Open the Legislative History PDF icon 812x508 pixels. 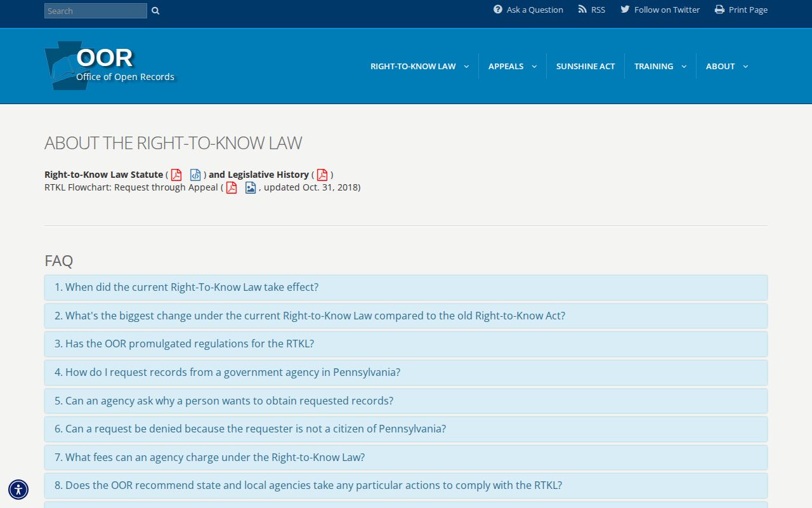(x=322, y=175)
